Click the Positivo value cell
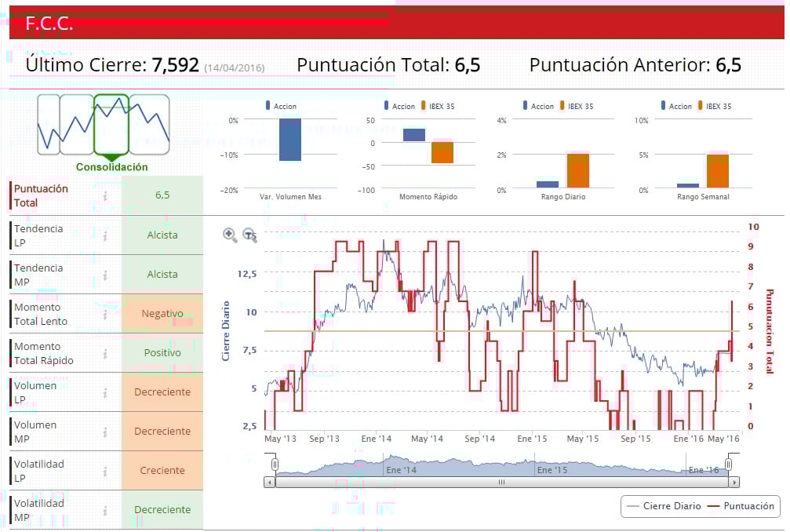790x532 pixels. coord(162,352)
